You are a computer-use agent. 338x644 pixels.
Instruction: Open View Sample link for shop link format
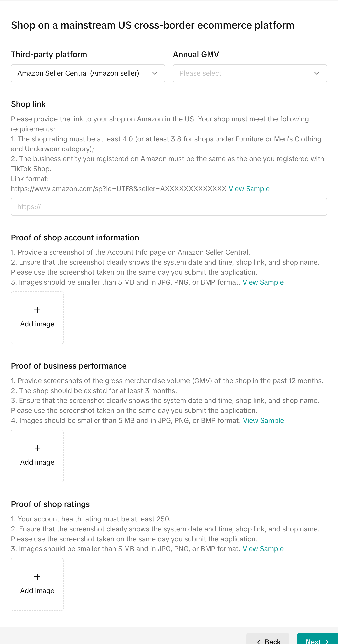(249, 189)
